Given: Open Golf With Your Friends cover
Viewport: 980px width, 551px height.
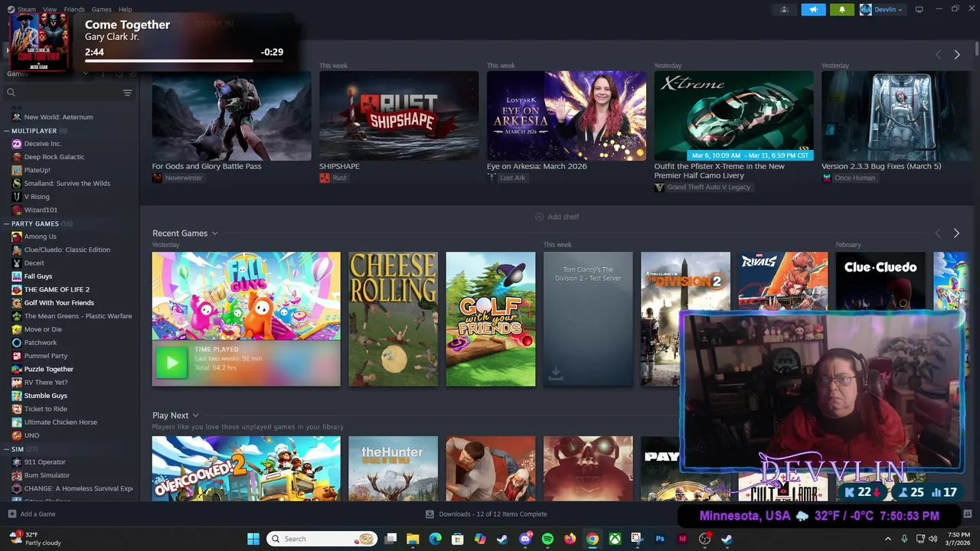Looking at the screenshot, I should (491, 319).
